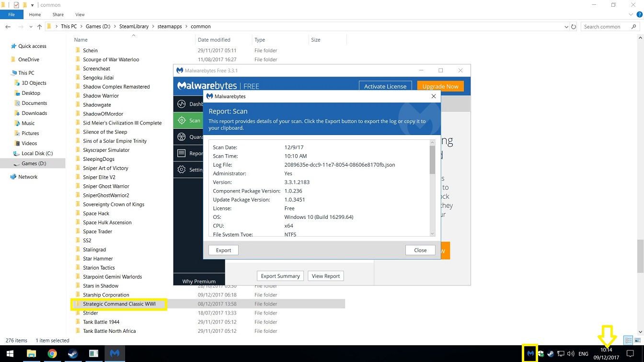Open File Explorer help question mark icon
This screenshot has height=362, width=644.
[x=639, y=15]
